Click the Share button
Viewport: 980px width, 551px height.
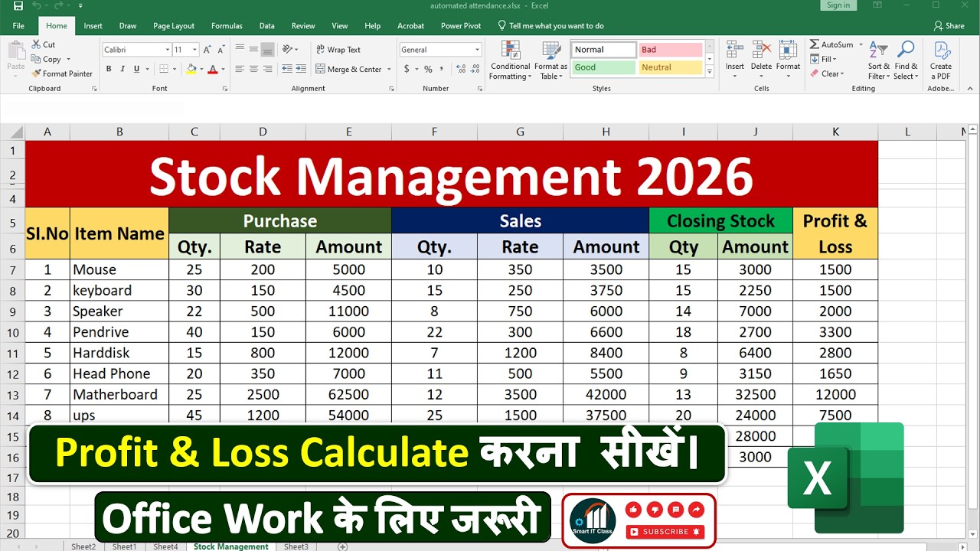(949, 26)
